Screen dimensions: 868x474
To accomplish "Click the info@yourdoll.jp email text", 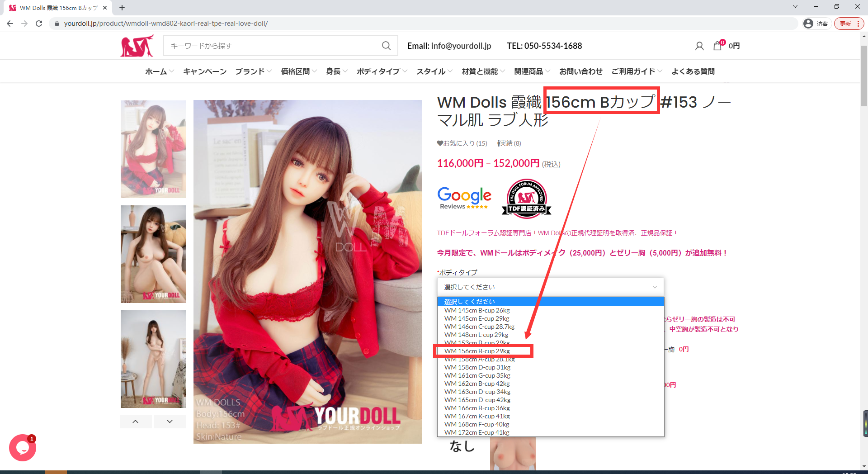I will pyautogui.click(x=461, y=46).
